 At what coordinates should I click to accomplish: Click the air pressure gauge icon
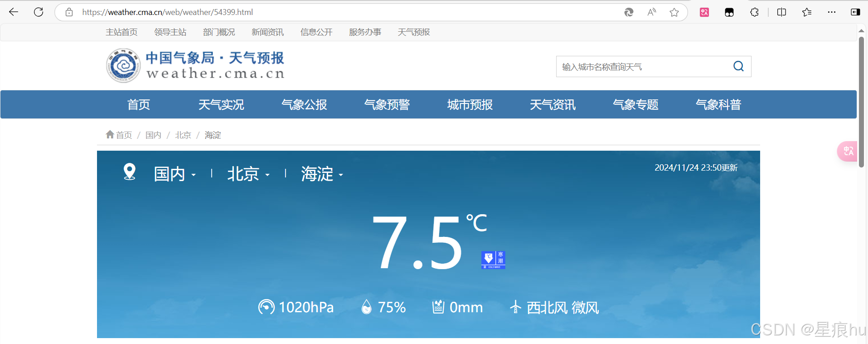tap(266, 307)
